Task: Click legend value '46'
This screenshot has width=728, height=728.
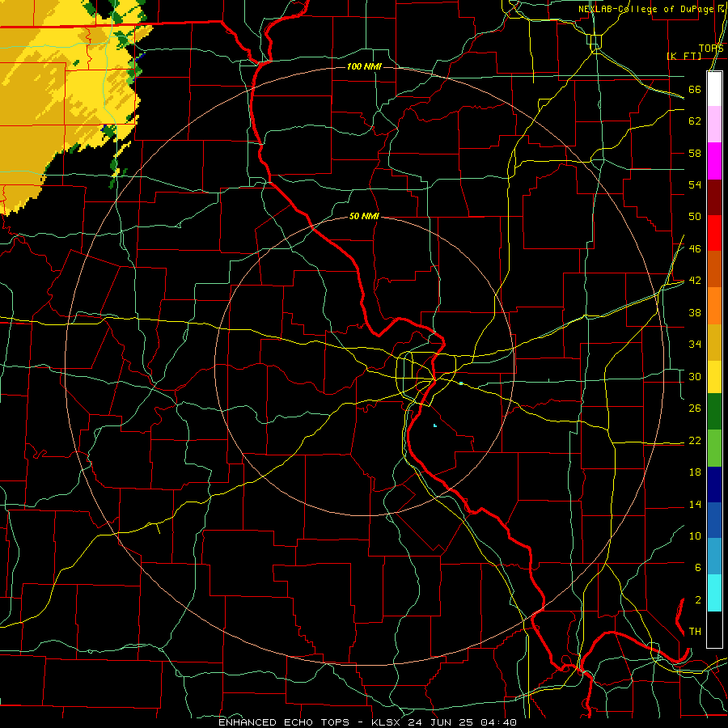Action: tap(695, 249)
